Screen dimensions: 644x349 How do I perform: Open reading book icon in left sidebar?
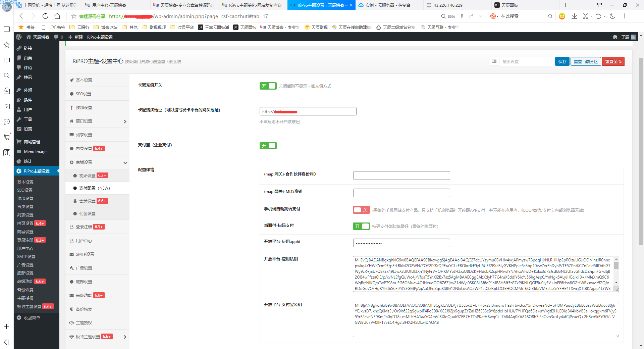click(x=7, y=60)
